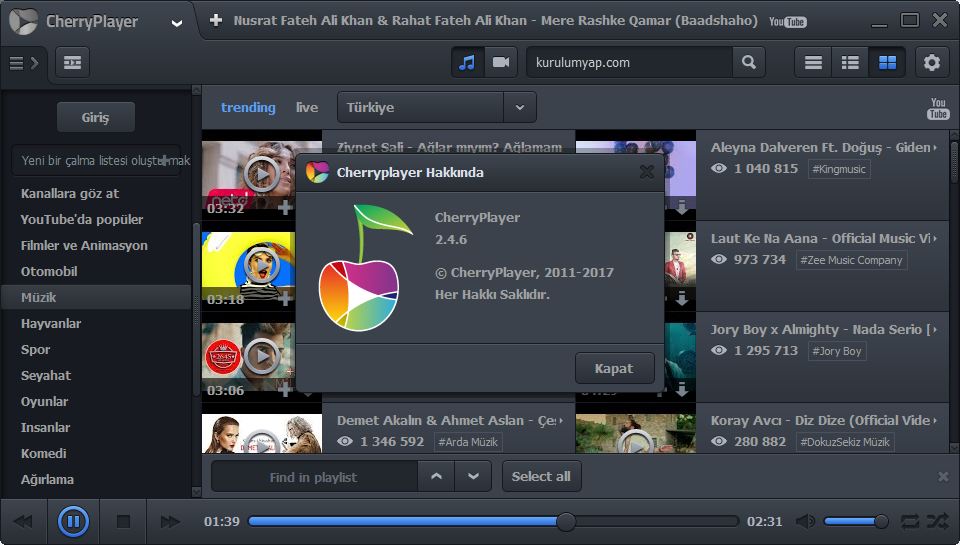
Task: Click the search field with kurulumyap.com
Action: pos(629,62)
